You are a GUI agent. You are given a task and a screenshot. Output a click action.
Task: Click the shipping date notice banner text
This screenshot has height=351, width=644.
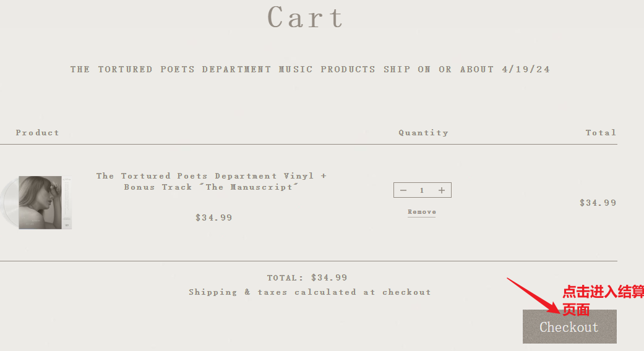310,69
